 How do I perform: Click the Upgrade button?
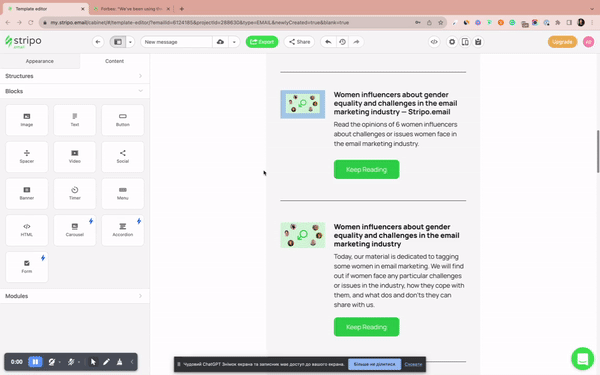(x=562, y=42)
